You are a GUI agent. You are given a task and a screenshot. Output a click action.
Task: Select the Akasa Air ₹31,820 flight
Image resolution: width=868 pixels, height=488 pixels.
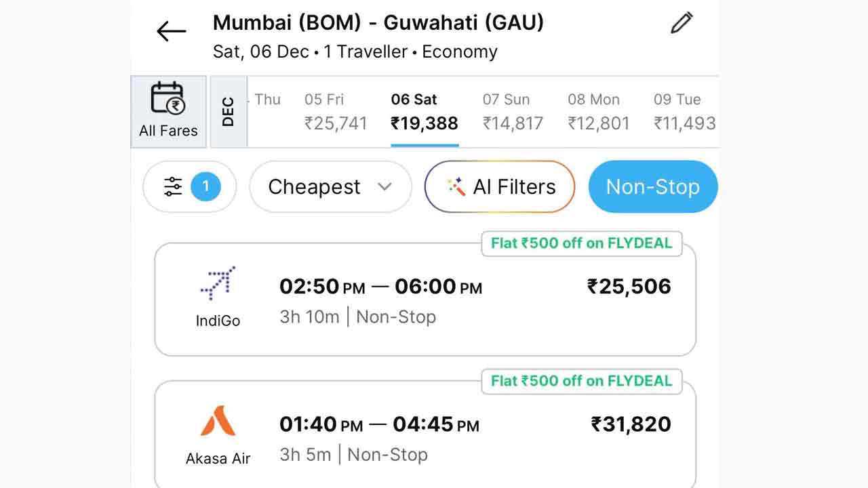click(x=425, y=437)
